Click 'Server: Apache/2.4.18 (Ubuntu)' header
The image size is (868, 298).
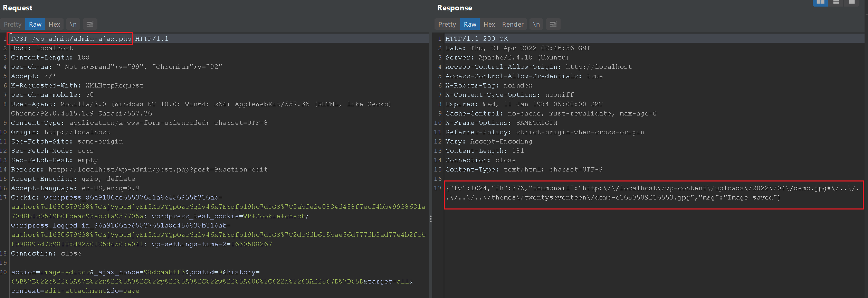[507, 57]
